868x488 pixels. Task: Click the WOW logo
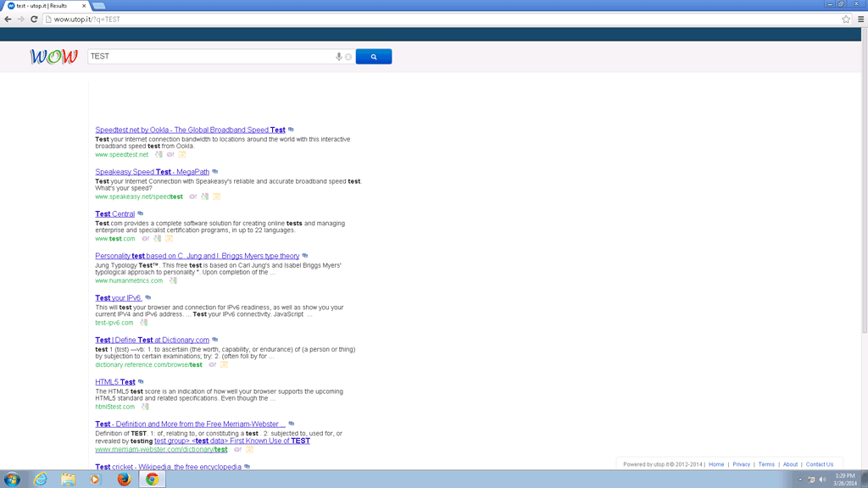[x=53, y=57]
